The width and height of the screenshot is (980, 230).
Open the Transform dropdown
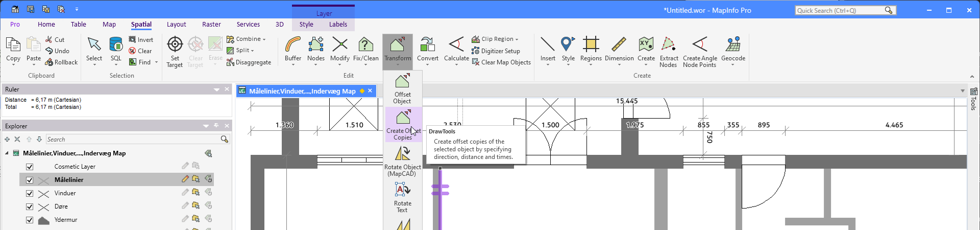(x=398, y=52)
